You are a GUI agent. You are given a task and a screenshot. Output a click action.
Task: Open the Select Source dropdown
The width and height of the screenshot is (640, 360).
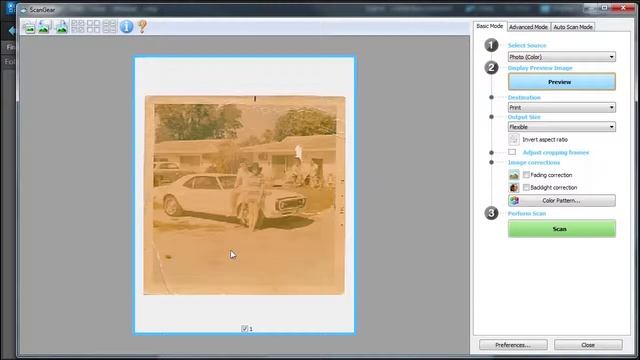click(562, 57)
